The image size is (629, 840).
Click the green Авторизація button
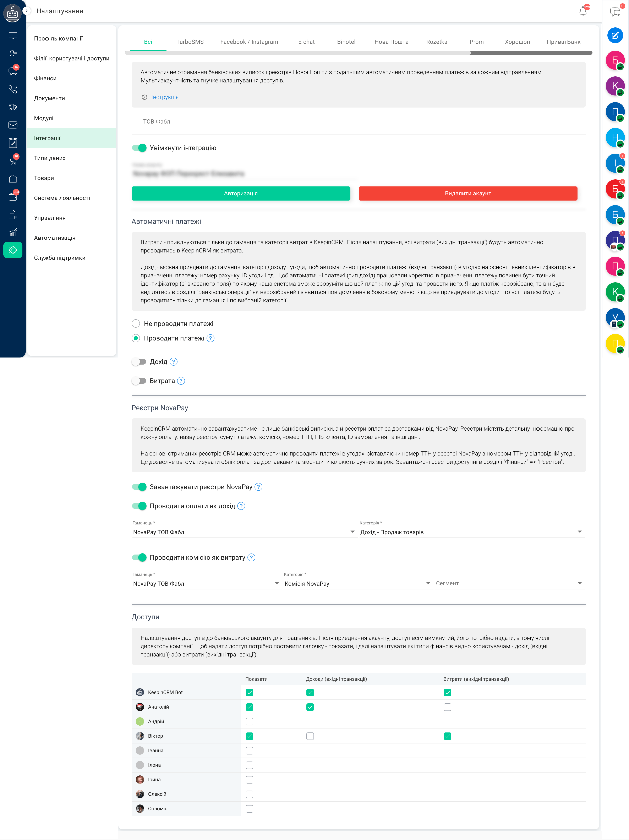click(241, 193)
